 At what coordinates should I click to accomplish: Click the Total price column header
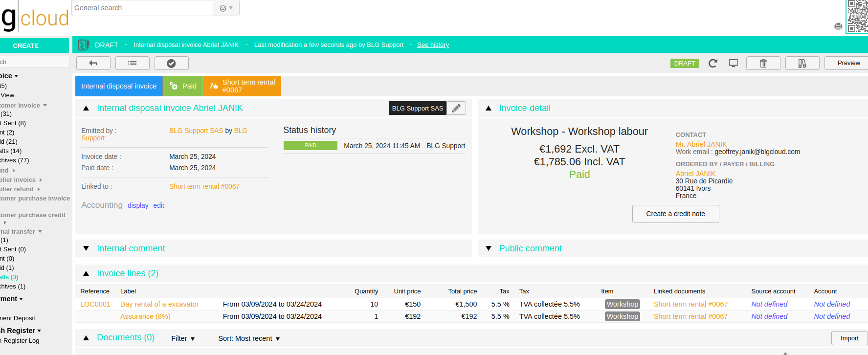tap(462, 291)
